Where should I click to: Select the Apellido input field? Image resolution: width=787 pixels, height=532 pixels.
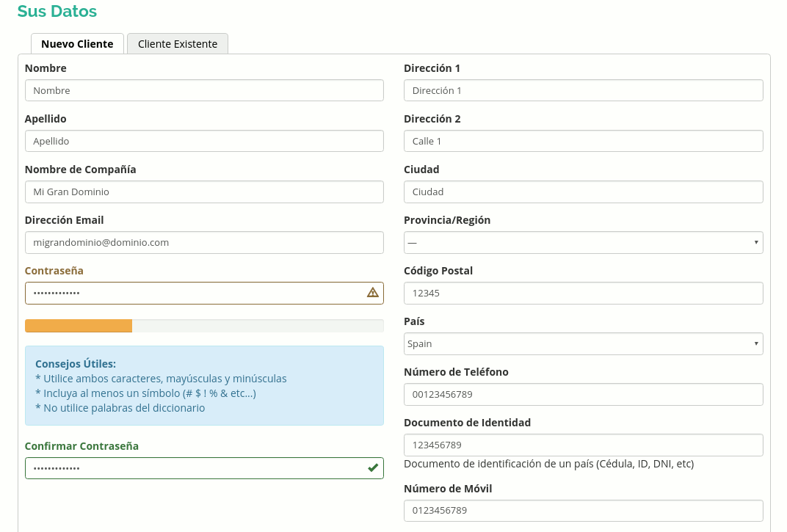coord(204,141)
